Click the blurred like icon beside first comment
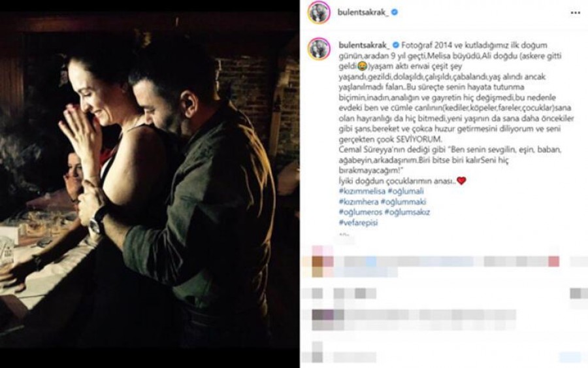This screenshot has width=588, height=368. click(579, 261)
